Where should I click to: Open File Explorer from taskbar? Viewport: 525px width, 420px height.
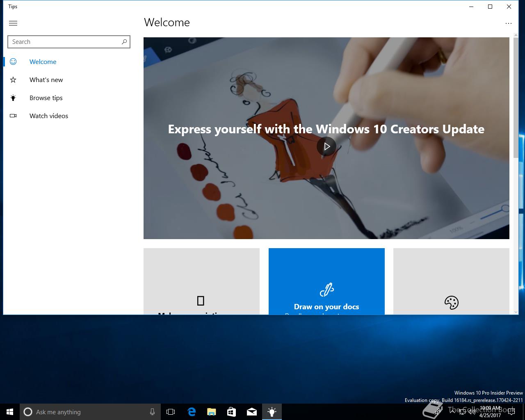click(x=211, y=412)
